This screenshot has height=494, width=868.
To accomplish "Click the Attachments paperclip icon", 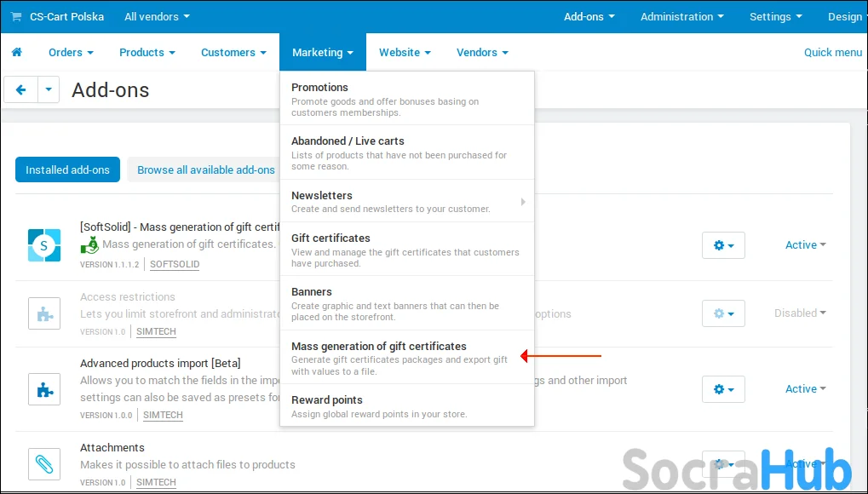I will point(44,464).
